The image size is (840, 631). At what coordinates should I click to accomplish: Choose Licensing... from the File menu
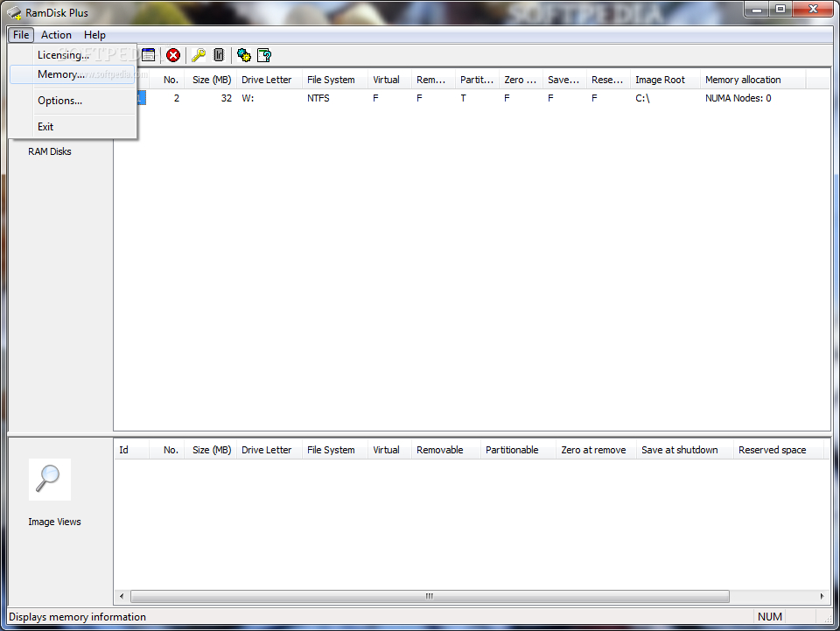click(x=73, y=54)
